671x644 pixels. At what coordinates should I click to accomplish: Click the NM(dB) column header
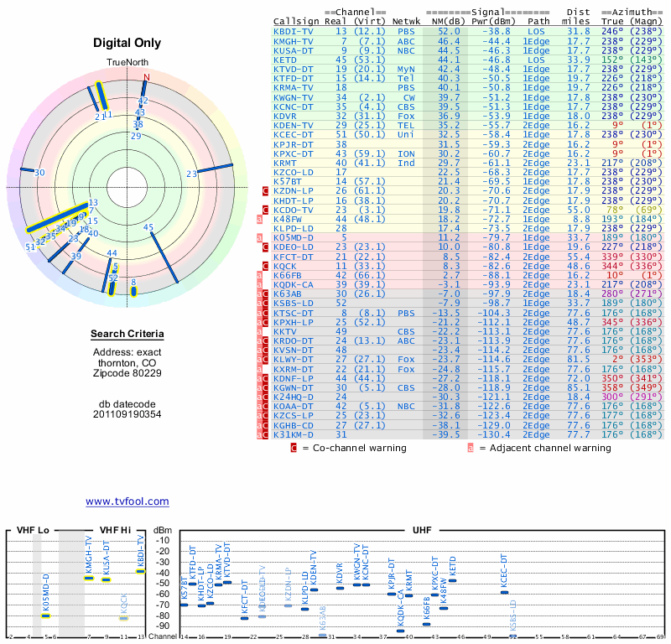[x=448, y=22]
